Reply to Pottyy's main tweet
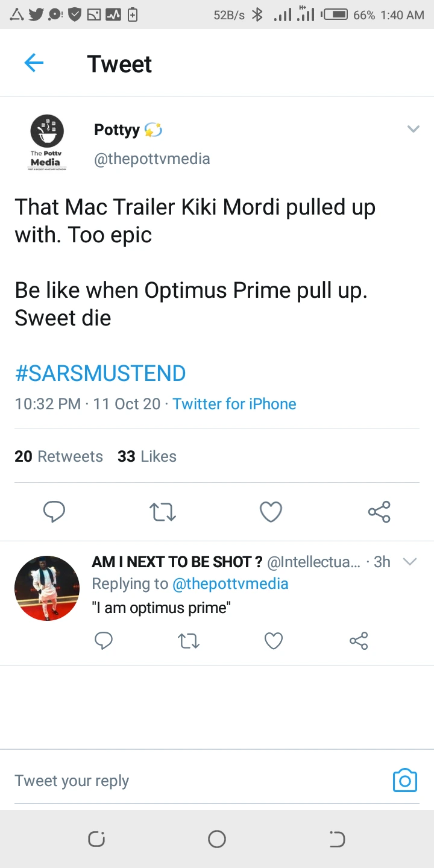The width and height of the screenshot is (434, 868). coord(54,512)
